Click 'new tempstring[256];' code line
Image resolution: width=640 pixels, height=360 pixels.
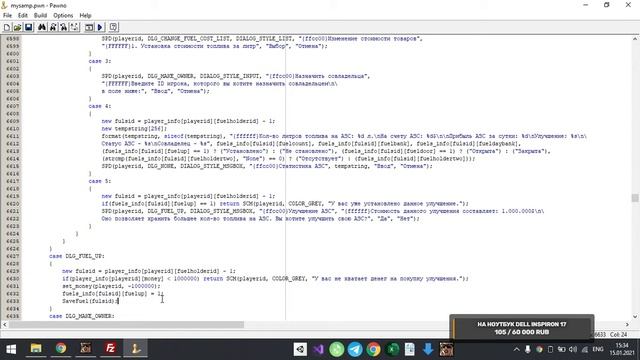134,129
